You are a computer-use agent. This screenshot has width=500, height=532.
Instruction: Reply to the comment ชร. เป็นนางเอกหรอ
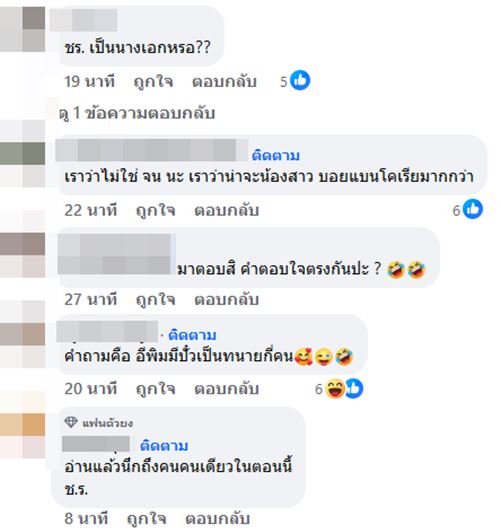(224, 82)
